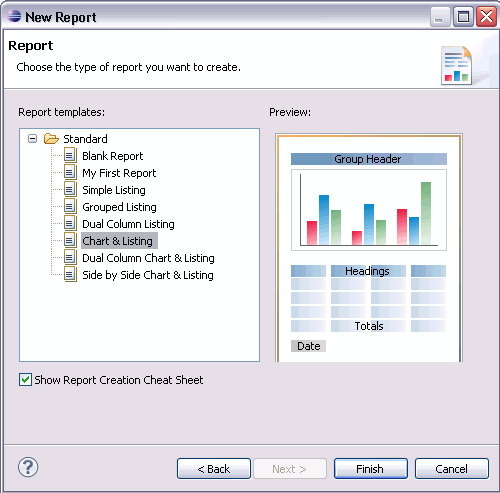The width and height of the screenshot is (500, 493).
Task: Collapse the Standard folder tree node
Action: 32,139
